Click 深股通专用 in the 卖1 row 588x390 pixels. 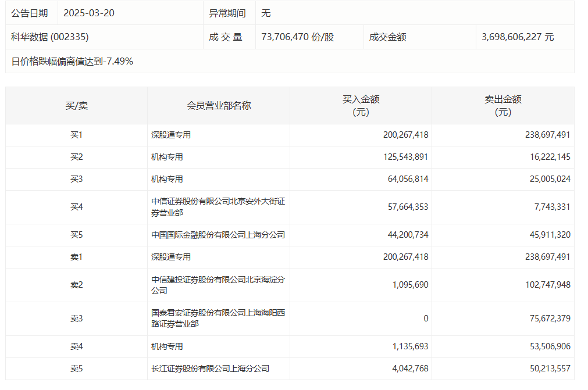(171, 257)
